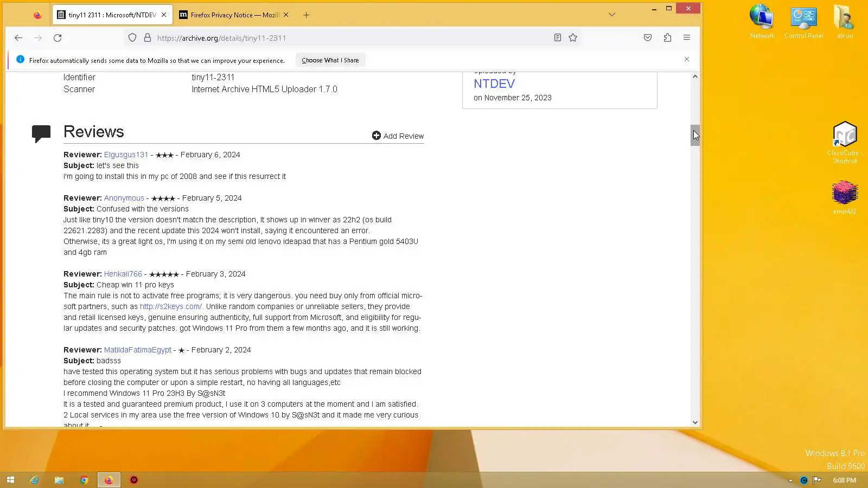
Task: Switch to the tiny11 2311 tab
Action: coord(112,15)
